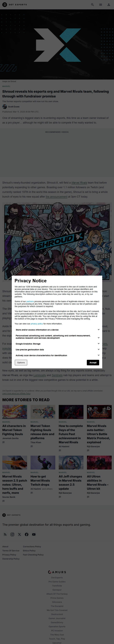
Task: Click the Accept button
Action: tap(93, 363)
